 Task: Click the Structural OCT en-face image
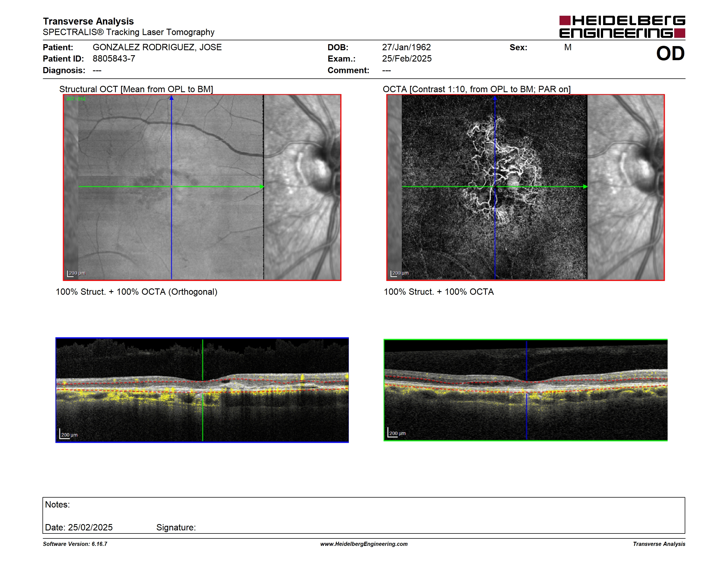pyautogui.click(x=202, y=187)
